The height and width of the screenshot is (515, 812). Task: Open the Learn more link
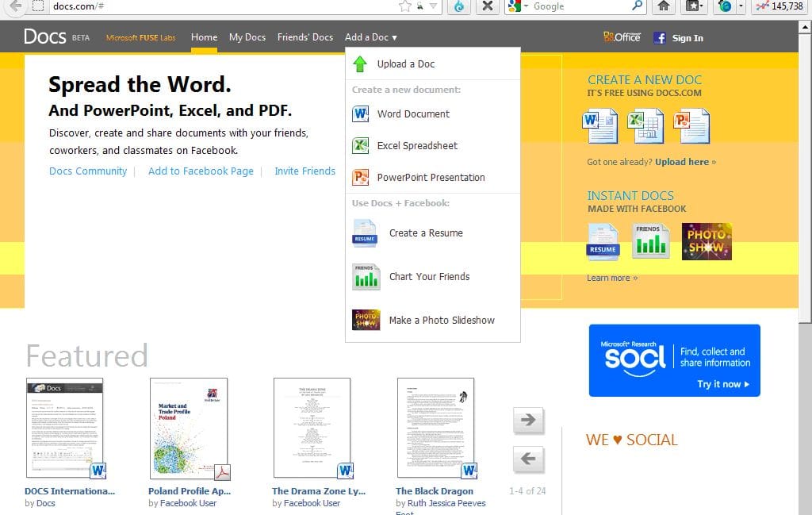click(x=611, y=278)
